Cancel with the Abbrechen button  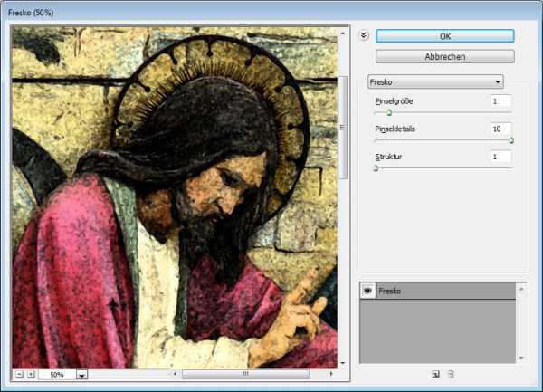click(x=445, y=56)
